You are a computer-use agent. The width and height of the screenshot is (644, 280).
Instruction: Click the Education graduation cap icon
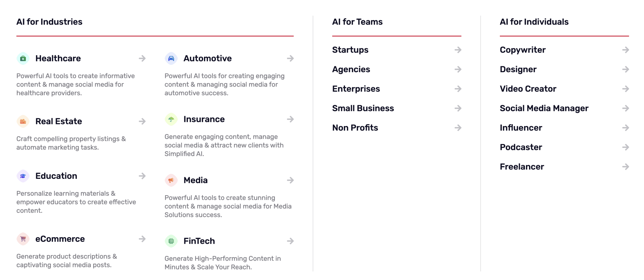pos(23,176)
